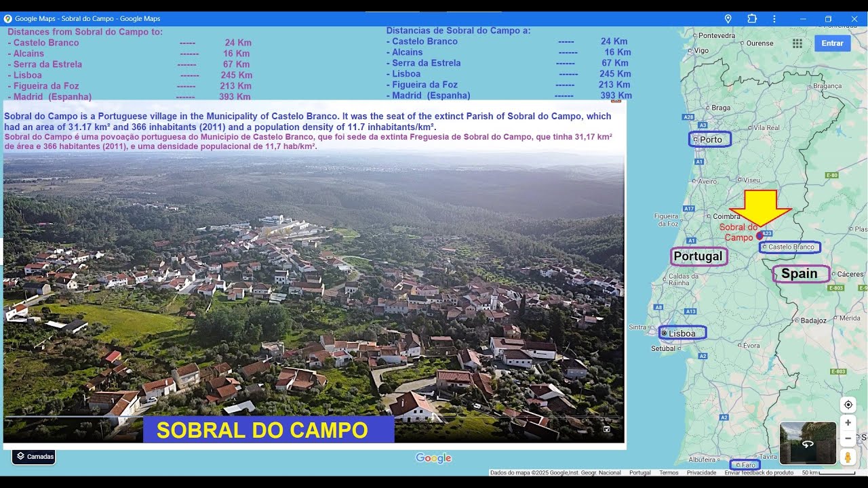This screenshot has width=868, height=488.
Task: Open the extensions puzzle icon
Action: [752, 19]
